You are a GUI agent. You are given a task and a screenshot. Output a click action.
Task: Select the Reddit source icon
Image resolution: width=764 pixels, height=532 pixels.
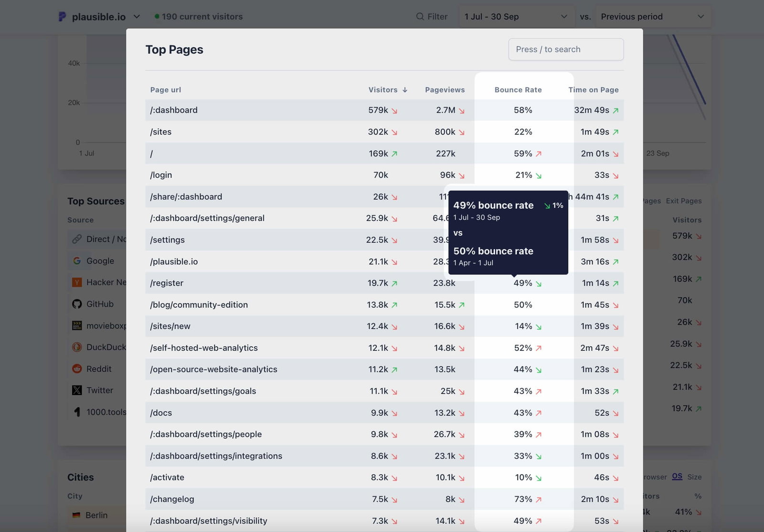click(77, 368)
